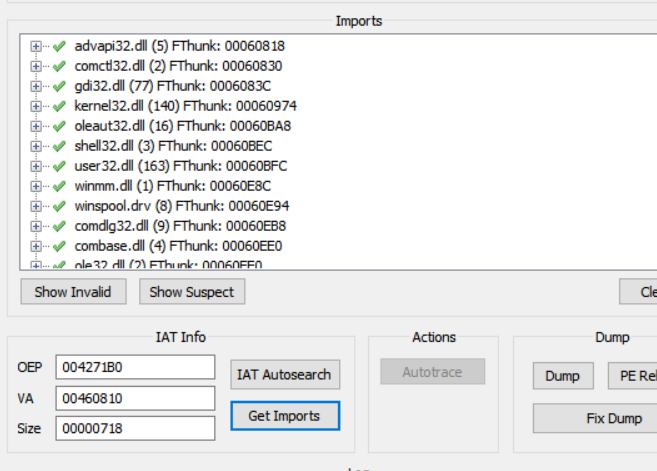Click the Get Imports button
657x471 pixels.
pyautogui.click(x=284, y=416)
